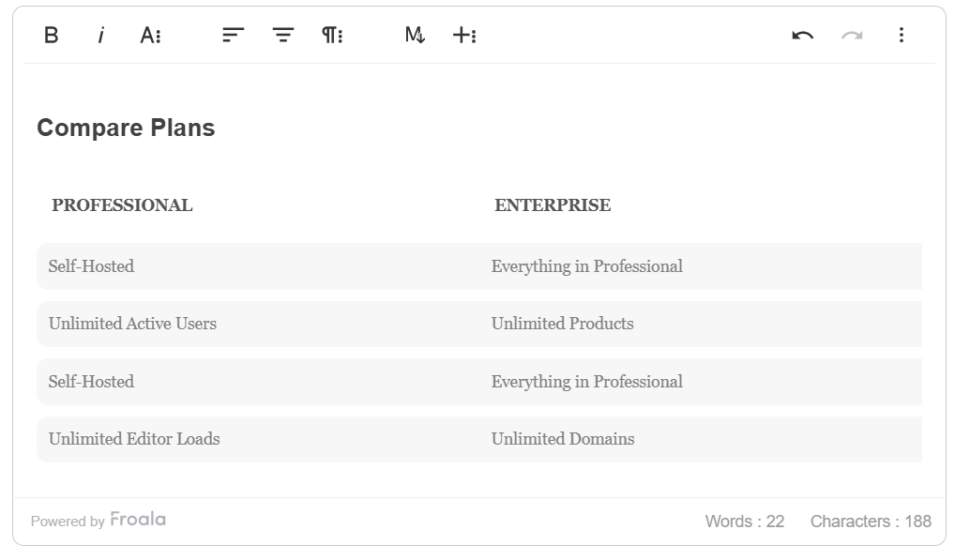Click the redo arrow icon

(x=852, y=36)
